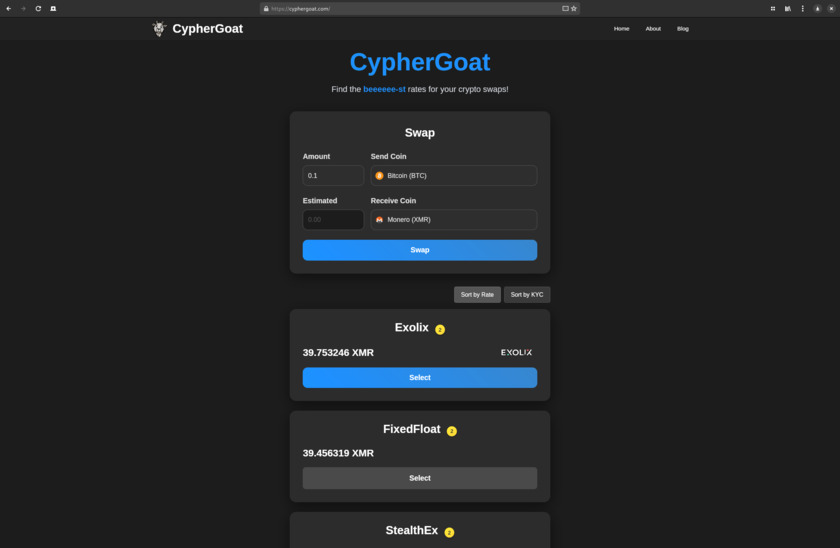Image resolution: width=840 pixels, height=548 pixels.
Task: Sort results with Sort by KYC
Action: 527,295
